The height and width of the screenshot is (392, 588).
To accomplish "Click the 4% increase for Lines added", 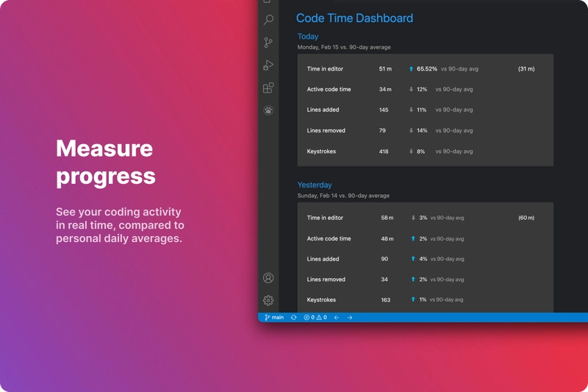I will point(423,259).
